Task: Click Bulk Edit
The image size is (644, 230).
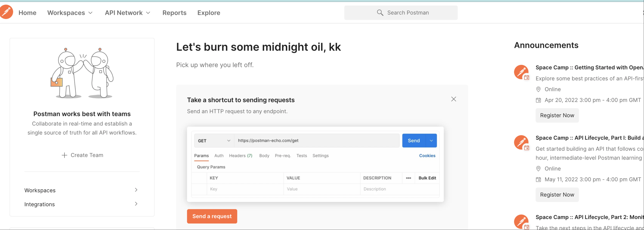Action: coord(427,178)
